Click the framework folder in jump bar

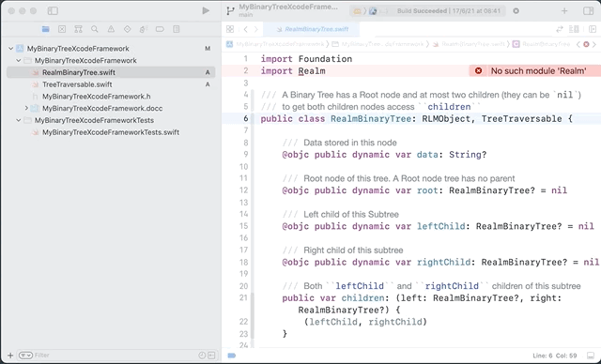[x=378, y=44]
